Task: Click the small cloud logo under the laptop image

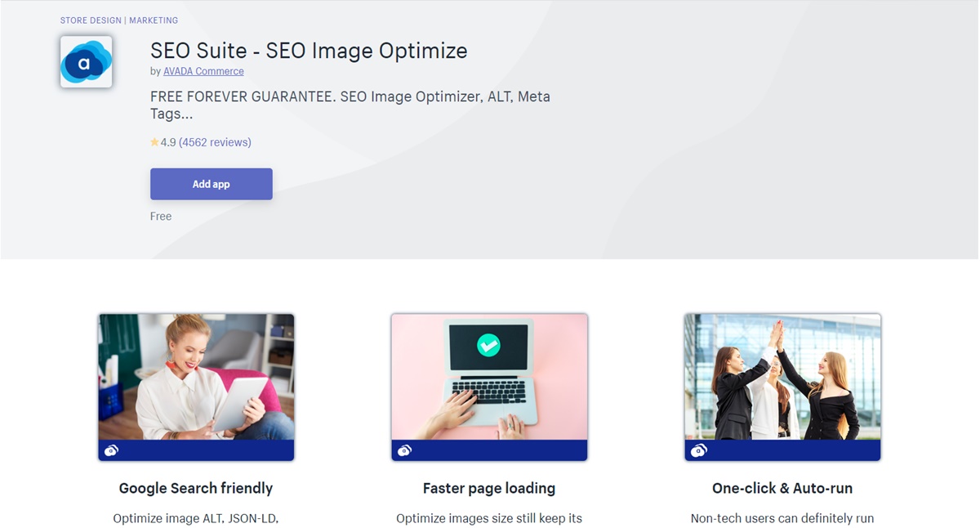Action: pyautogui.click(x=404, y=450)
